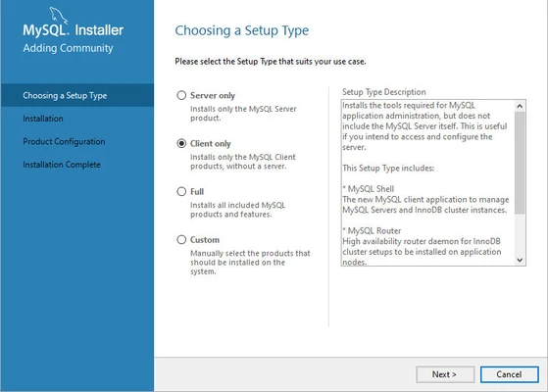548x392 pixels.
Task: Click the '* MySQL Router' line in description
Action: click(372, 231)
